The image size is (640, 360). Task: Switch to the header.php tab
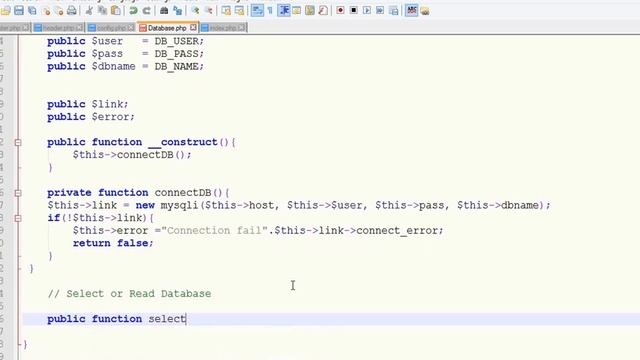[x=58, y=28]
